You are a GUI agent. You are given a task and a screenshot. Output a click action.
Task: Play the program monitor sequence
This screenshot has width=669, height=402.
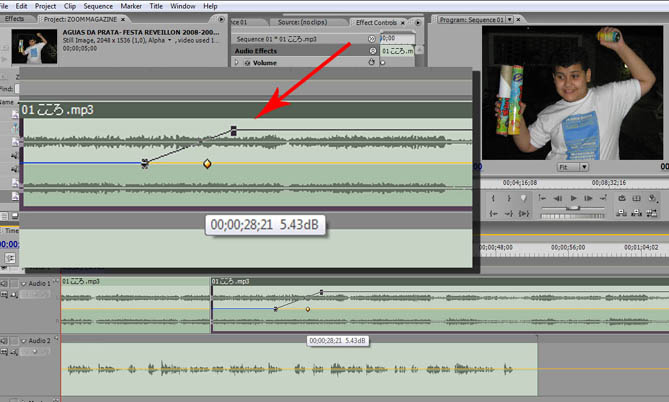pos(571,199)
